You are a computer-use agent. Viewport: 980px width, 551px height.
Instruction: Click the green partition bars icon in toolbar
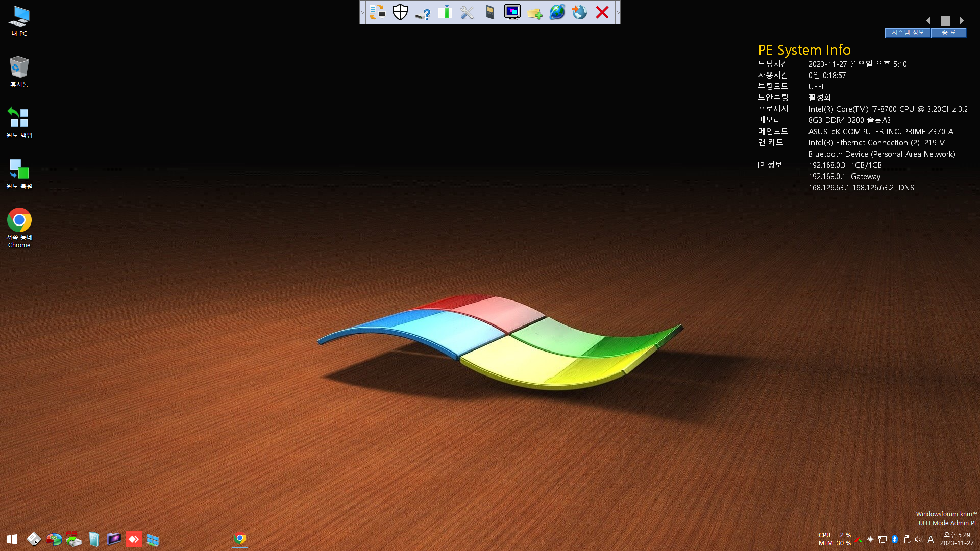(445, 12)
